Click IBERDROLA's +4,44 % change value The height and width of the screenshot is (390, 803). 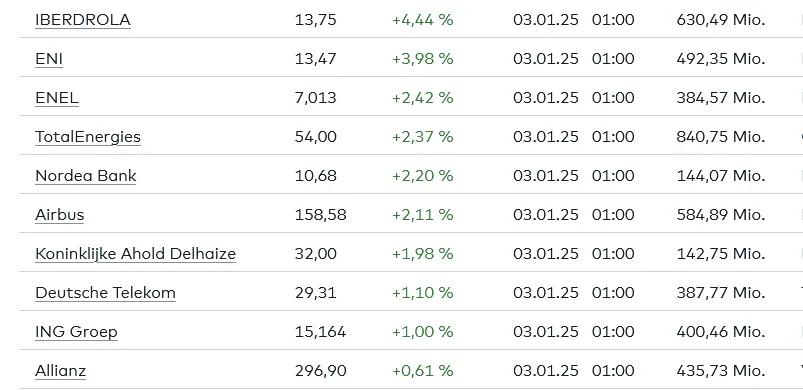[x=422, y=20]
